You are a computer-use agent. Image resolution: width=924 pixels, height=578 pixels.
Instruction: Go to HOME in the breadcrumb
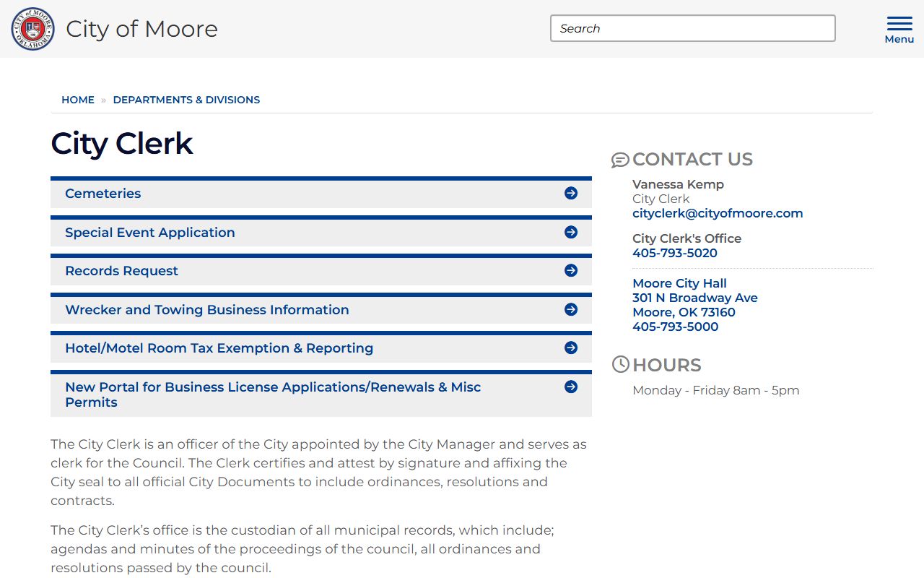(x=78, y=100)
